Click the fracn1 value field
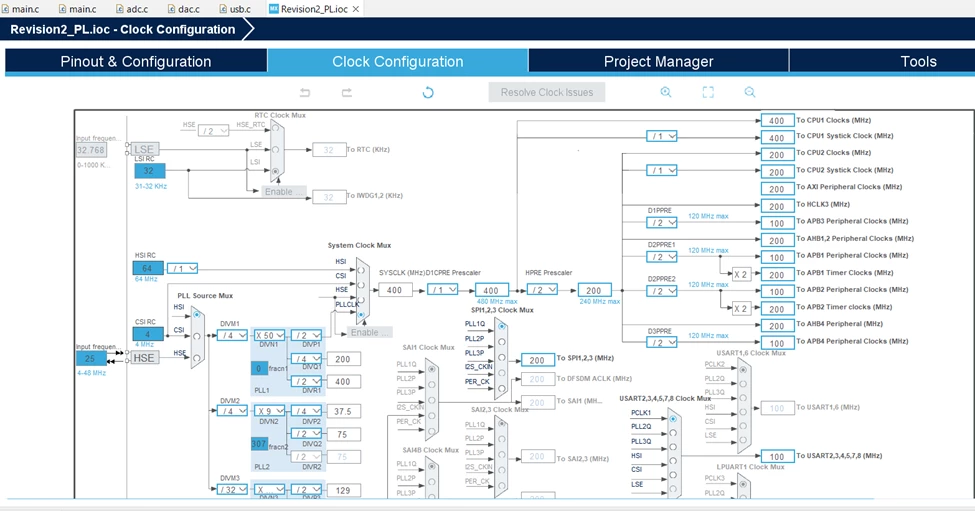 point(259,368)
